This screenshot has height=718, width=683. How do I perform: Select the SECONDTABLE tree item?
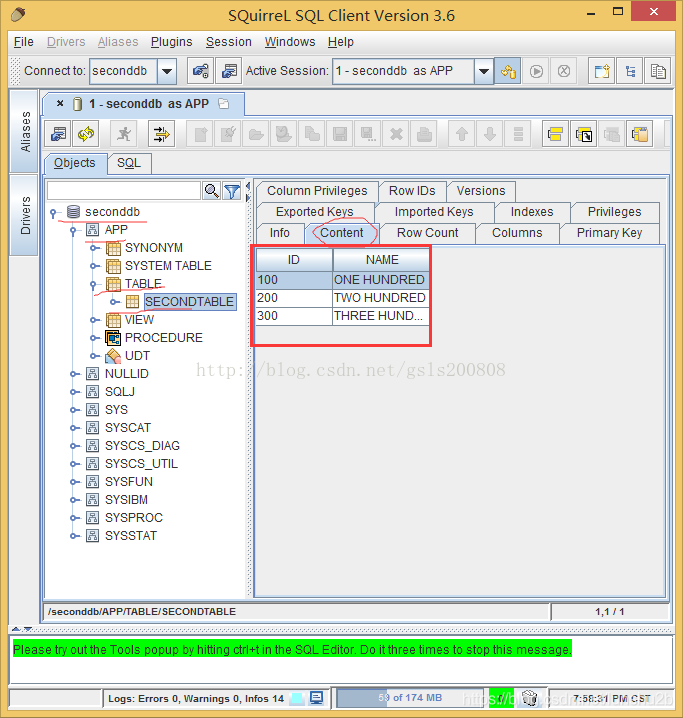tap(190, 302)
